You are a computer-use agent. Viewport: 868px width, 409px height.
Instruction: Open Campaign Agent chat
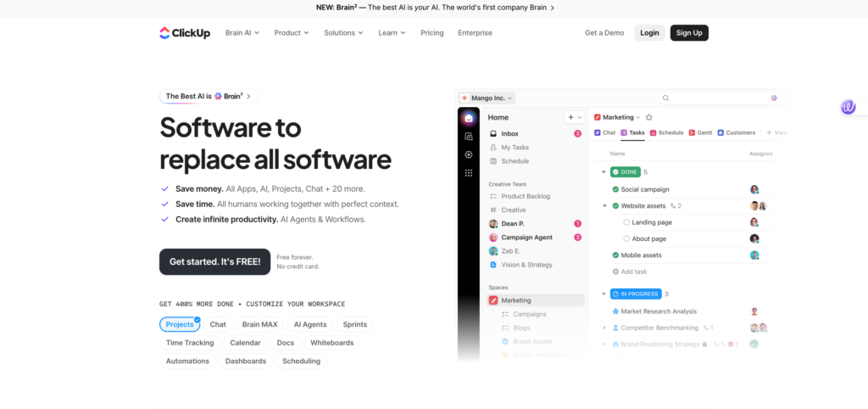click(536, 238)
